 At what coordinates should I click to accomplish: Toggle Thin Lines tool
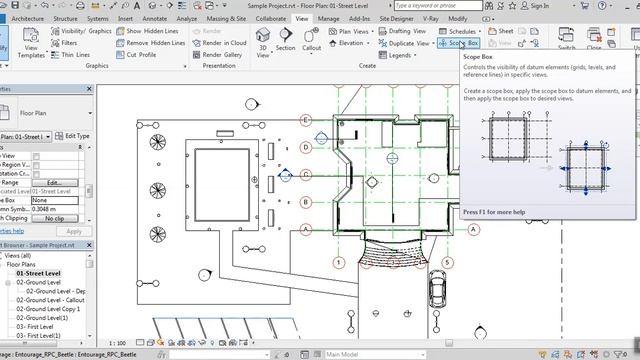click(70, 55)
